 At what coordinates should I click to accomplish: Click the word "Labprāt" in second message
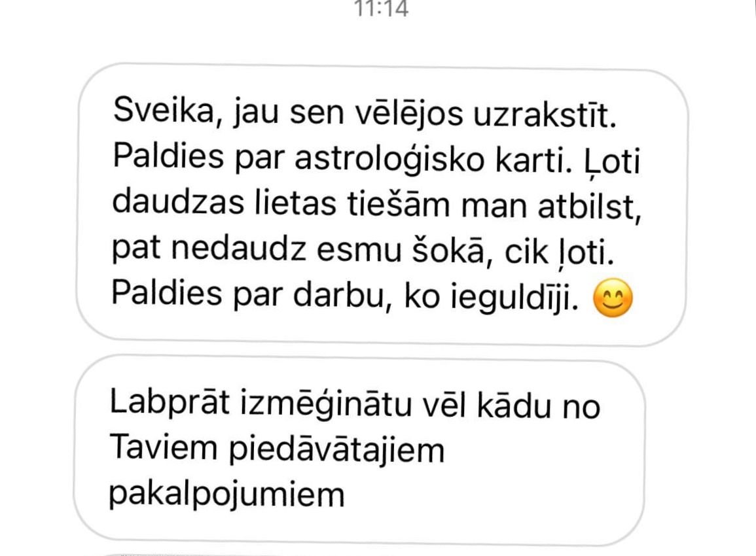(170, 404)
